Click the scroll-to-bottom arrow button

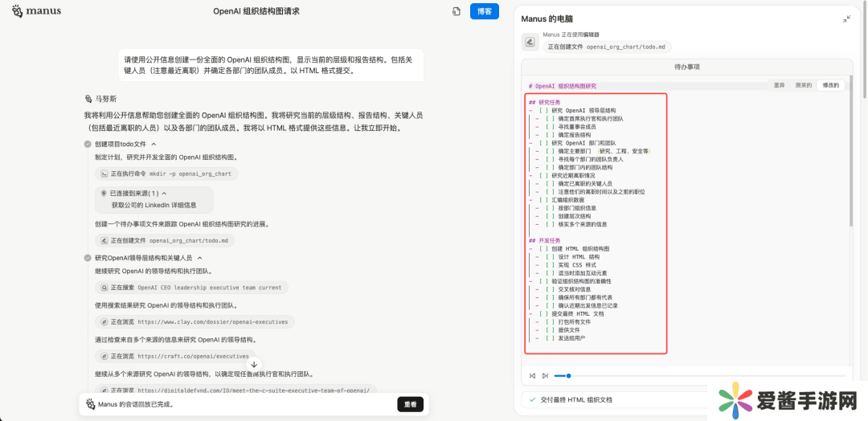(254, 364)
